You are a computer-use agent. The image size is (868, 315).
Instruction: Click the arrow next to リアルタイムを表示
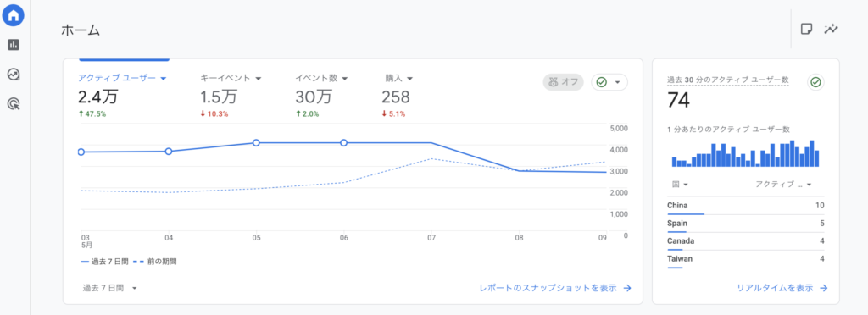[823, 288]
